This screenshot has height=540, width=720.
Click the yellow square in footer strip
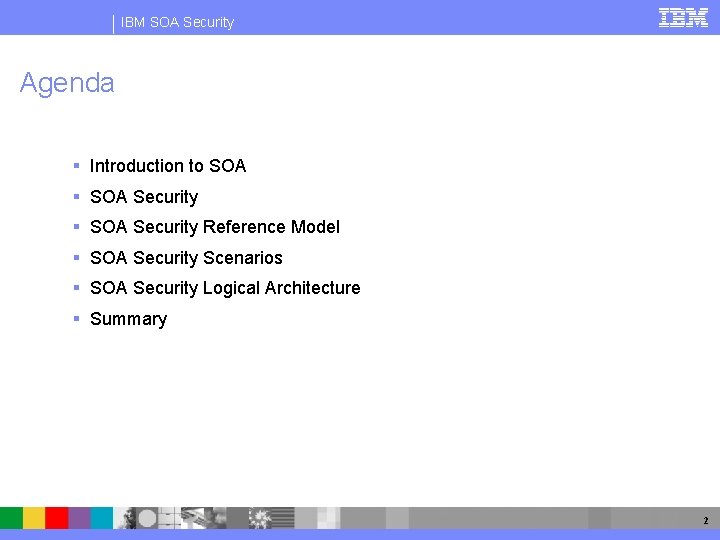34,518
